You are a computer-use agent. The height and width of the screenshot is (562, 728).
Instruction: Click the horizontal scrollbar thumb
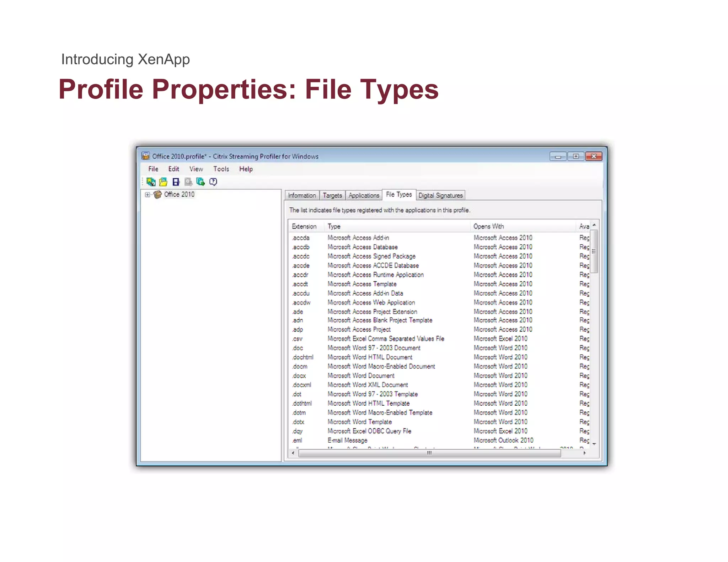[429, 453]
